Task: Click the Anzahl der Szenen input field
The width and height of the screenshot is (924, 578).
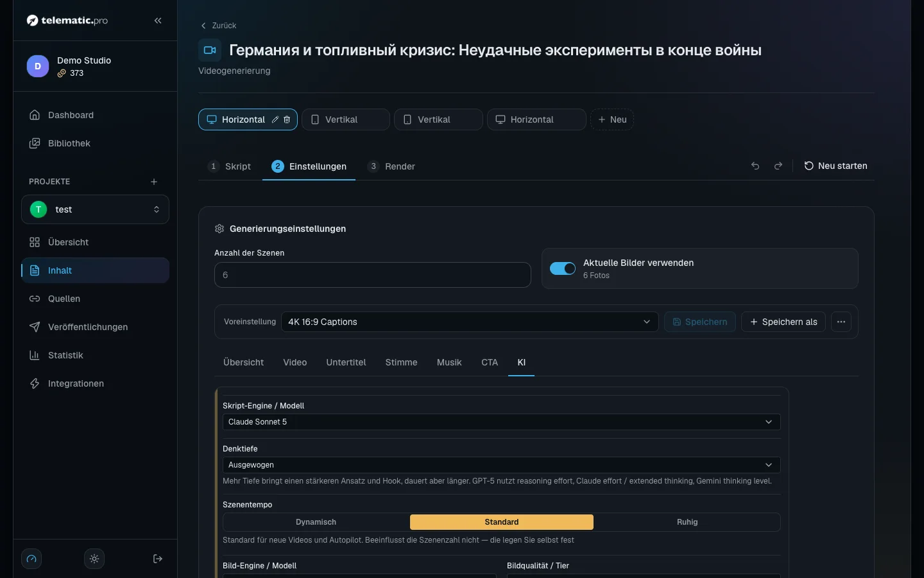Action: click(x=373, y=275)
